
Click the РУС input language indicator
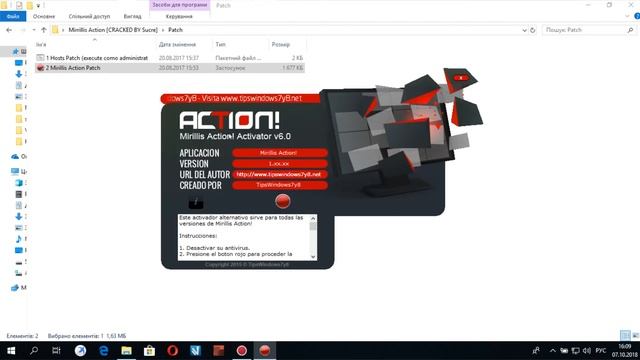pyautogui.click(x=600, y=351)
